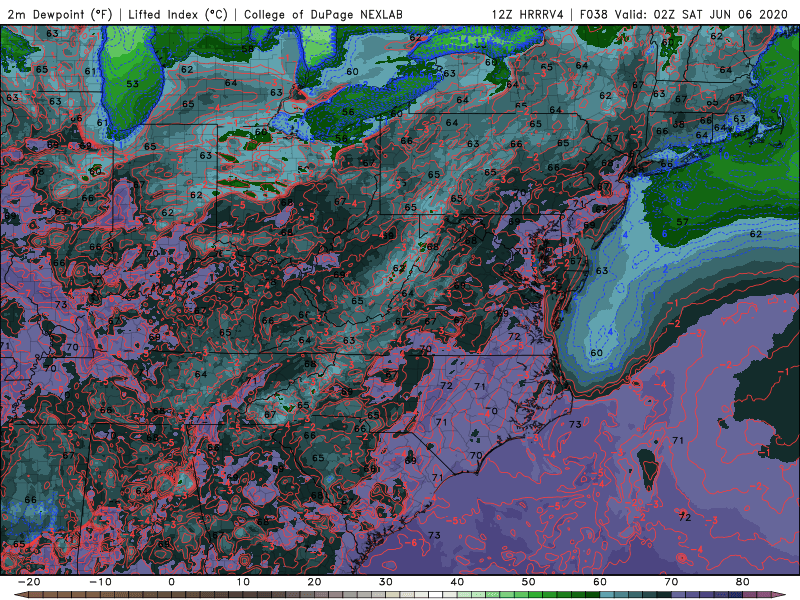Click the "Valid: 02Z SAT JUN 06 2020" text
Image resolution: width=800 pixels, height=600 pixels.
pos(702,15)
